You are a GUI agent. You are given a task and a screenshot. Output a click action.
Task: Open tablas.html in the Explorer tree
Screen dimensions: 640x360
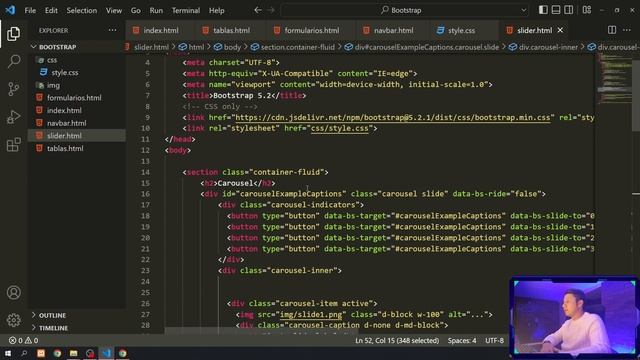point(65,149)
